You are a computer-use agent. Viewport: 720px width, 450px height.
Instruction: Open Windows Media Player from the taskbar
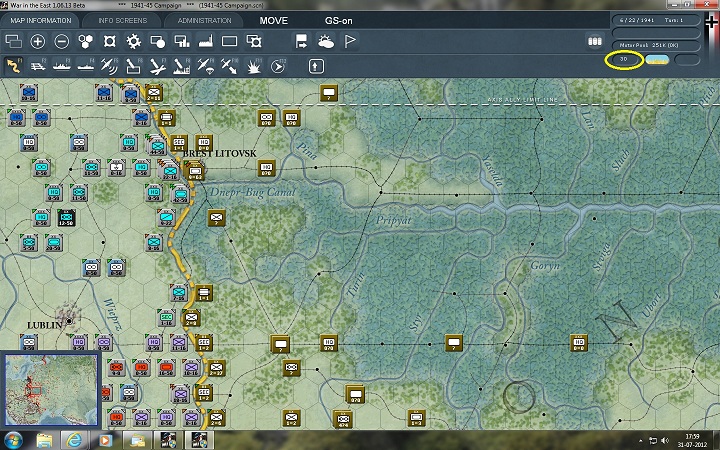[105, 440]
